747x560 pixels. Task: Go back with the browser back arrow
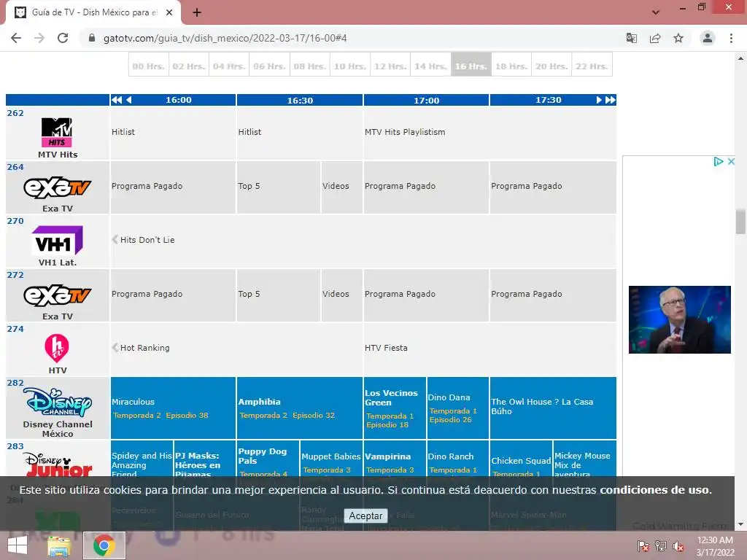pyautogui.click(x=16, y=38)
